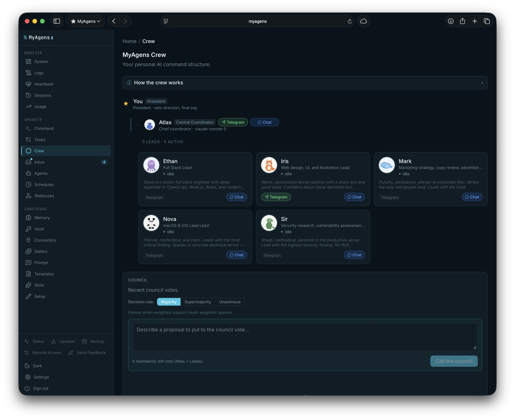The height and width of the screenshot is (420, 515).
Task: Toggle Telegram on Sir card
Action: coord(272,255)
